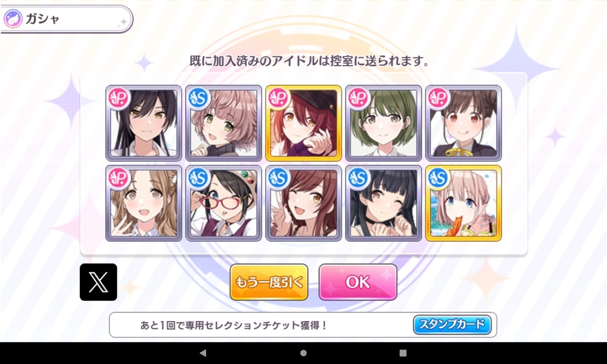Select the long wavy light-brown haired idol
Viewport: 607px width, 364px height.
click(x=144, y=203)
